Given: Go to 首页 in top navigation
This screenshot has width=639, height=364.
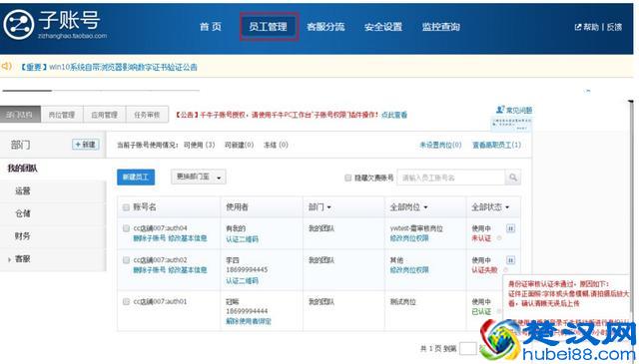Looking at the screenshot, I should (x=211, y=27).
